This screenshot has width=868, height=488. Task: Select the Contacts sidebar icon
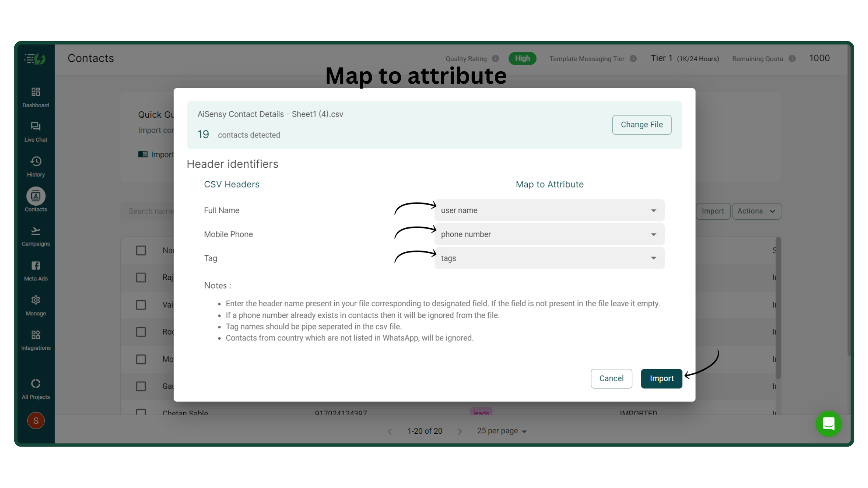[x=36, y=196]
